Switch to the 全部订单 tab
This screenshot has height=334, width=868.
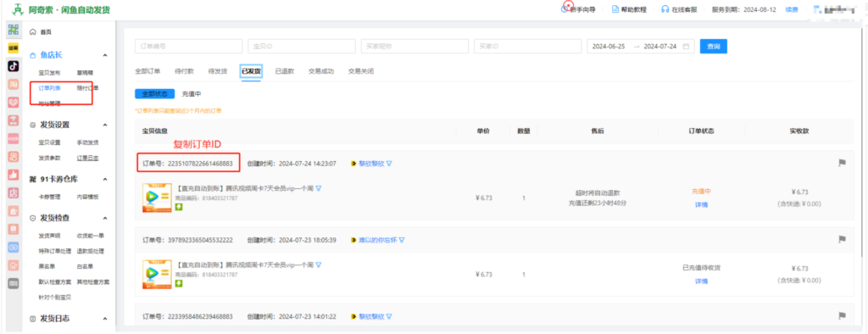[147, 71]
